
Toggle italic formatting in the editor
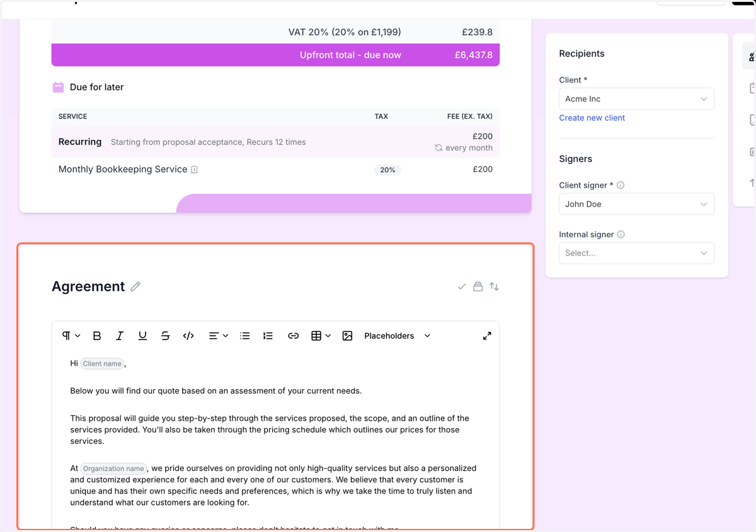[x=120, y=336]
